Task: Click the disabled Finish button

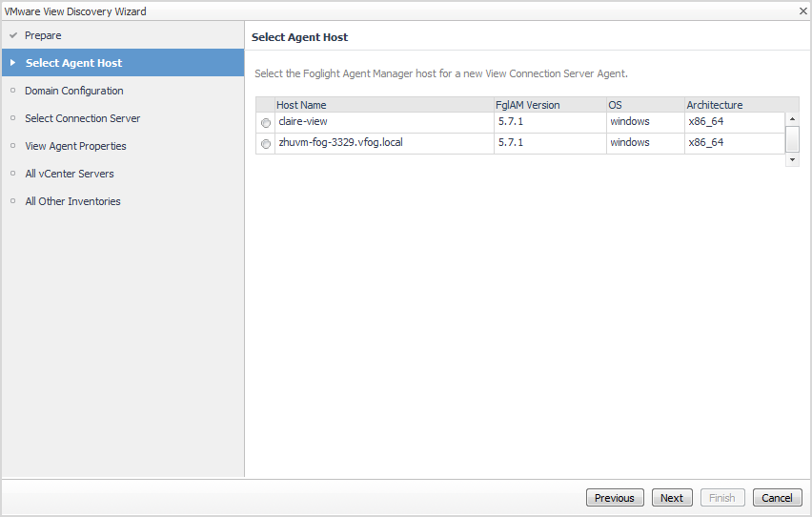Action: [x=721, y=498]
